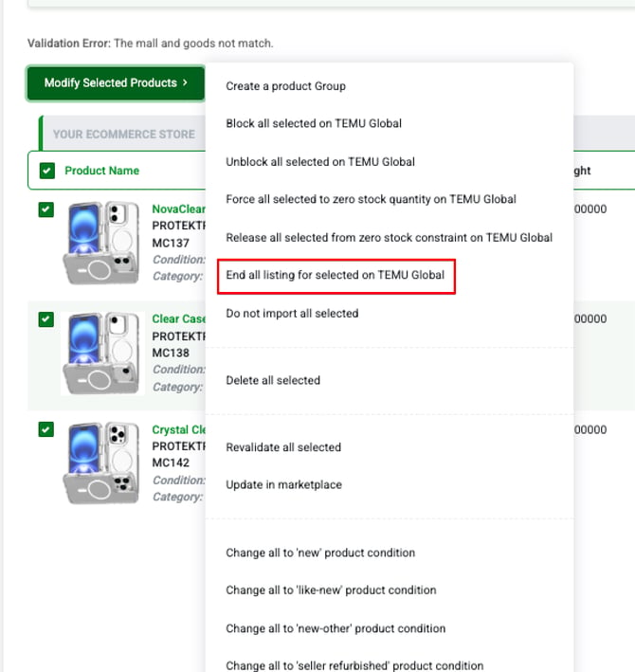Uncheck the Clear Case MC138 product checkbox
This screenshot has width=635, height=672.
(x=45, y=319)
